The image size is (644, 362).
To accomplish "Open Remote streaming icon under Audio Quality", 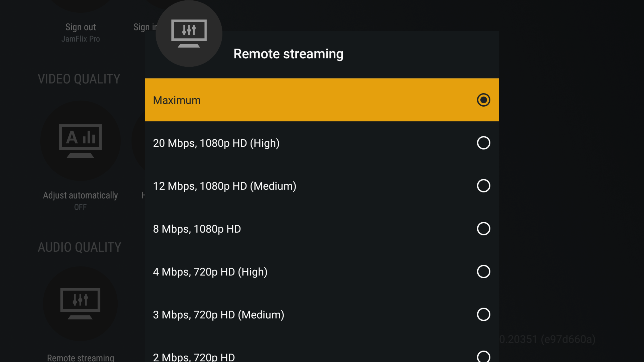I will pos(80,304).
